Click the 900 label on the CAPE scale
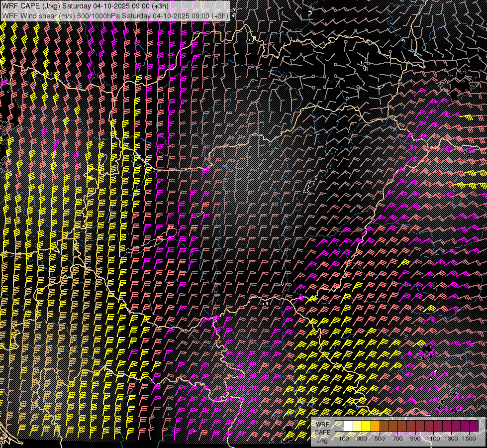 [415, 439]
